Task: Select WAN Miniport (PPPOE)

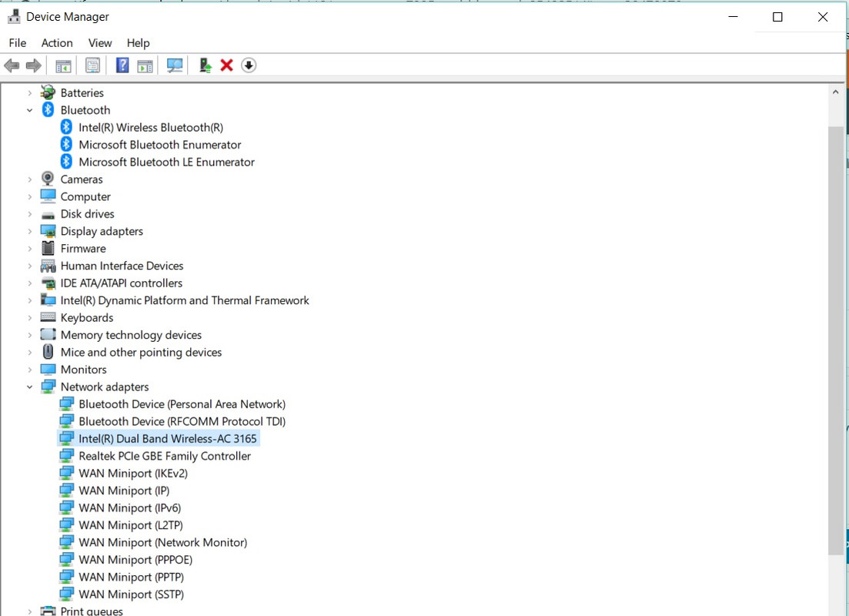Action: pyautogui.click(x=135, y=561)
